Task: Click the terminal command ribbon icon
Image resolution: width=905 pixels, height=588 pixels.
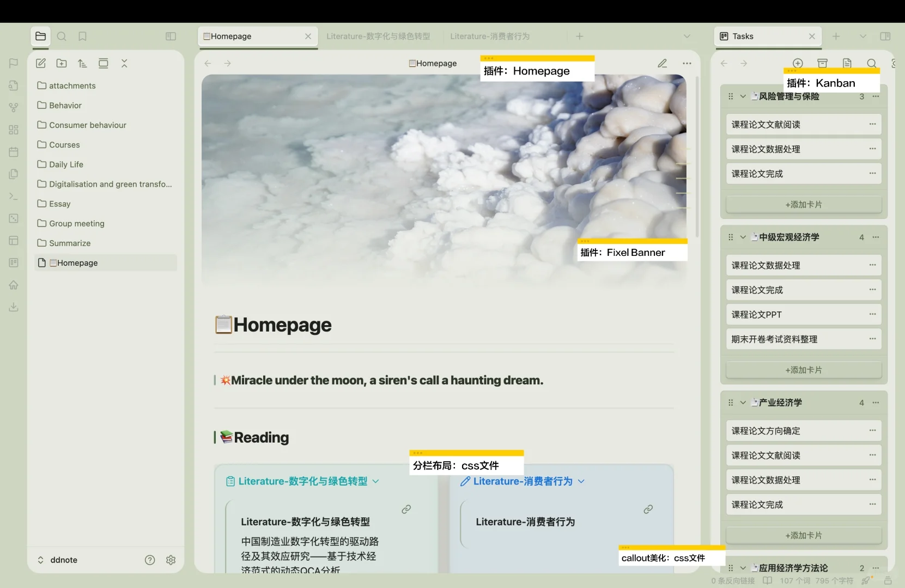Action: click(x=14, y=196)
